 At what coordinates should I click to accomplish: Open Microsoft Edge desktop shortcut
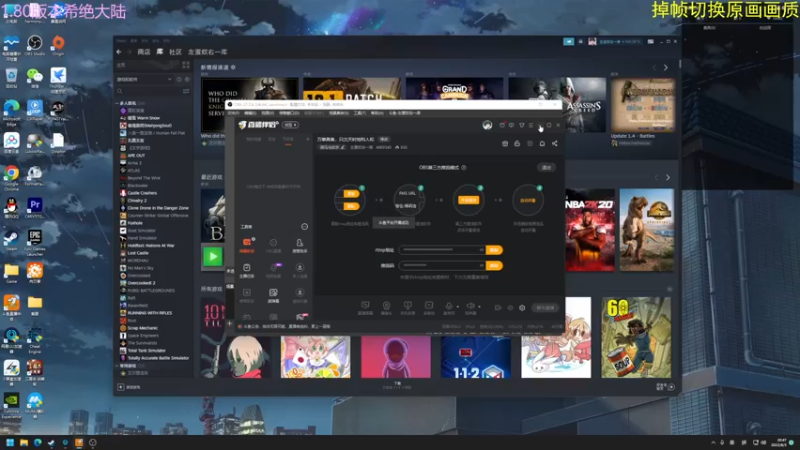pyautogui.click(x=11, y=111)
